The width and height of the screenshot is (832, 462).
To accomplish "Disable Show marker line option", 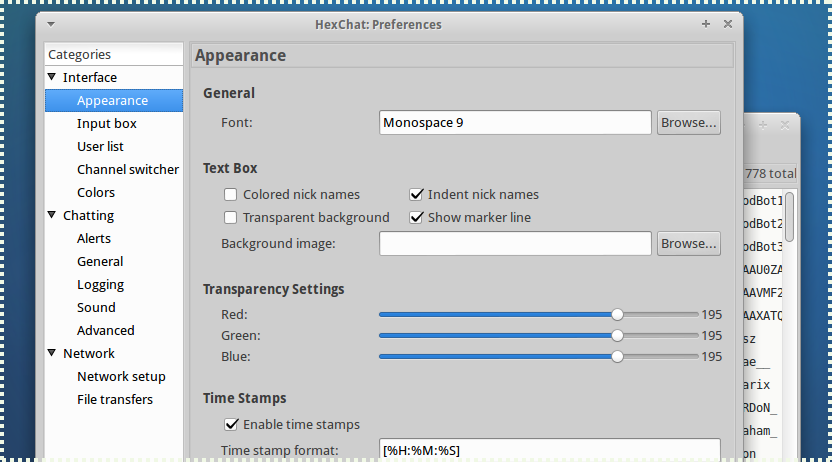I will (416, 217).
